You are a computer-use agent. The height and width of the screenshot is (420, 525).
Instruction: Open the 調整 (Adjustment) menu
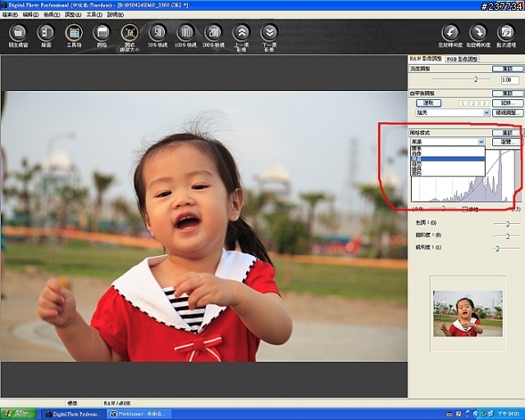click(x=73, y=15)
